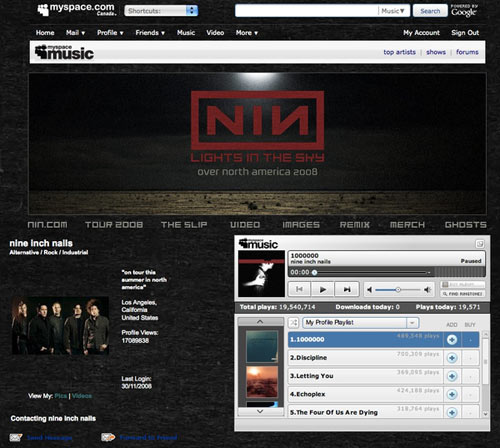500x448 pixels.
Task: Click the Find Ringtones button
Action: point(462,294)
